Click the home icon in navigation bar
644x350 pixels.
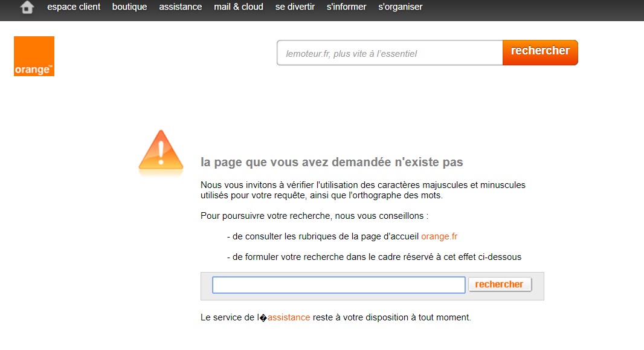[x=27, y=7]
